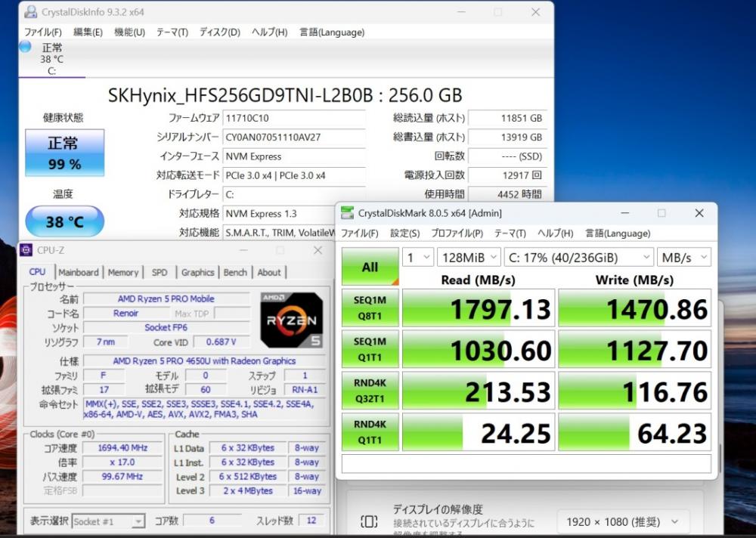This screenshot has height=538, width=756.
Task: Switch to the Memory tab in CPU-Z
Action: pos(123,272)
